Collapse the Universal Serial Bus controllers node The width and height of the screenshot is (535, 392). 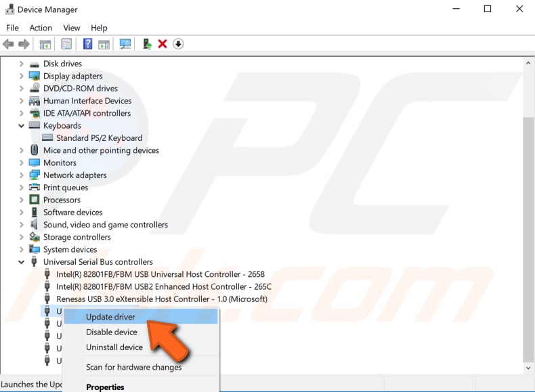pos(21,262)
